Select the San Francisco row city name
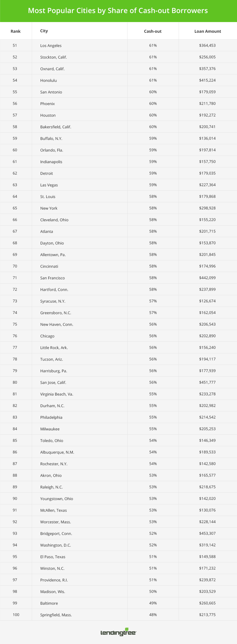Screen dimensions: 237x644 [x=53, y=278]
